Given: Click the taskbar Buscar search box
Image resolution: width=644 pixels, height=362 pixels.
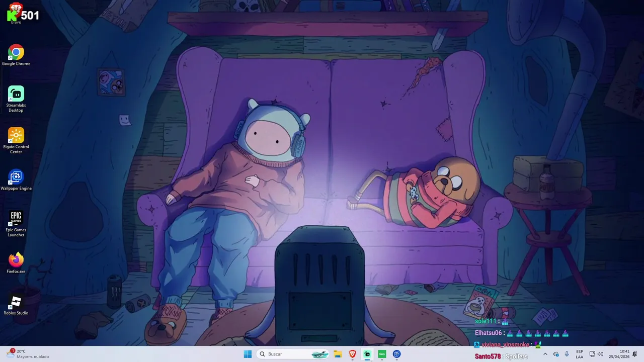Looking at the screenshot, I should 293,354.
